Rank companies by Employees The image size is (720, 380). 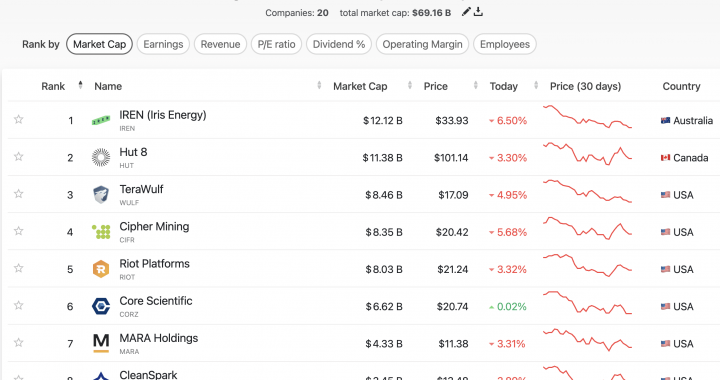(x=505, y=44)
